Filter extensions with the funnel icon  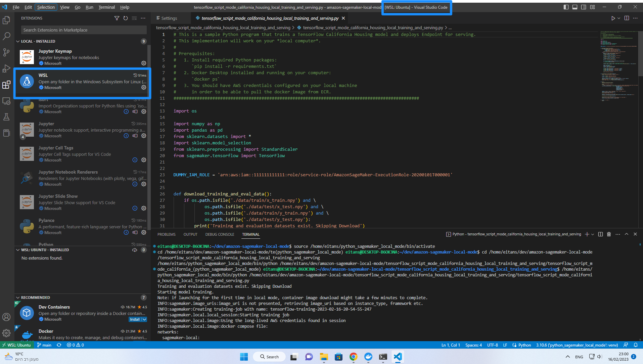tap(117, 18)
